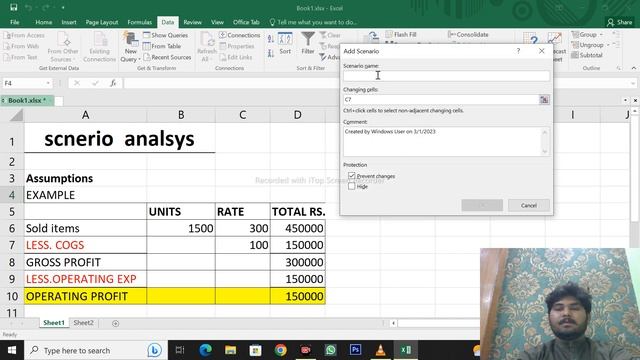Click Subtotal in Outline group
The image size is (640, 360).
click(587, 55)
